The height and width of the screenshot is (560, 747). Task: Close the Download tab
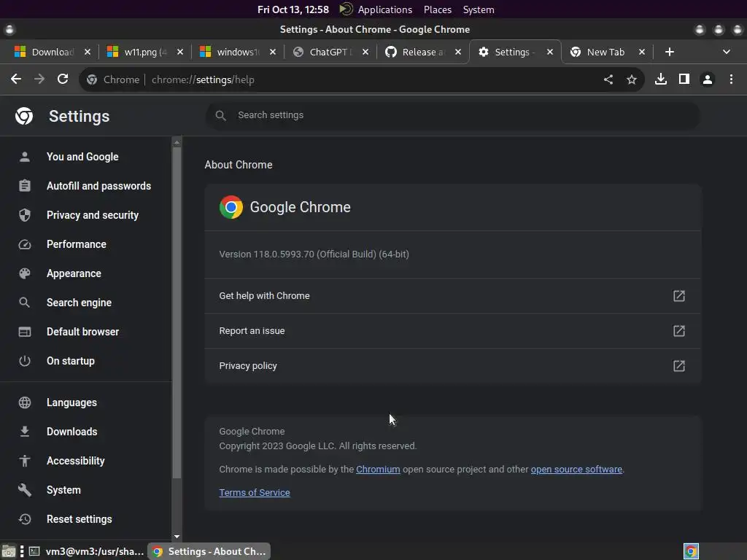click(88, 52)
